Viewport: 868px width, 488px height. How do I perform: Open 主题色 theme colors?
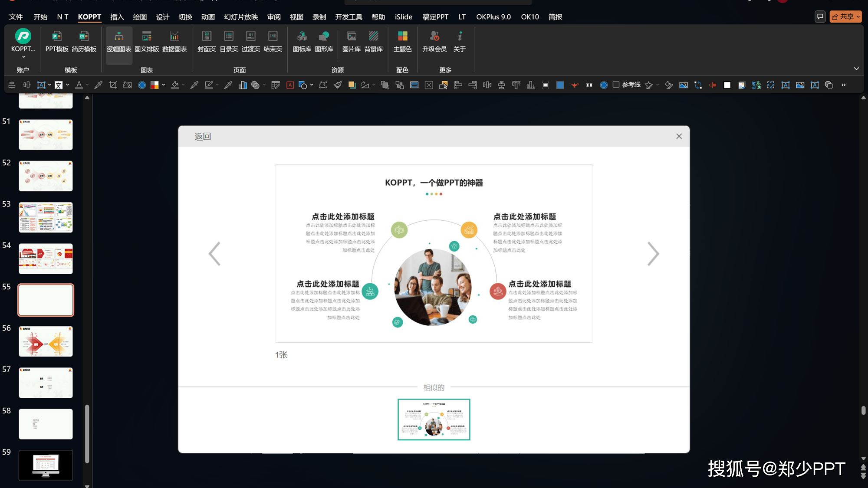pos(403,42)
